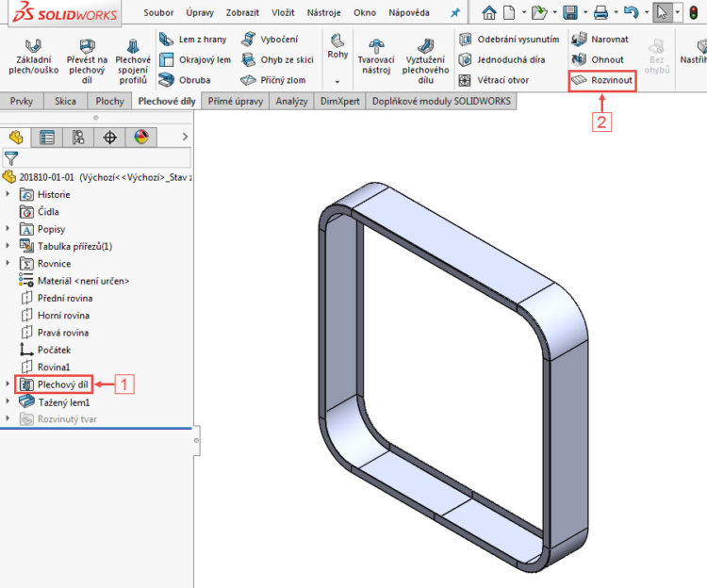This screenshot has height=588, width=707.
Task: Select the Jednoduchá díra tool
Action: (x=501, y=59)
